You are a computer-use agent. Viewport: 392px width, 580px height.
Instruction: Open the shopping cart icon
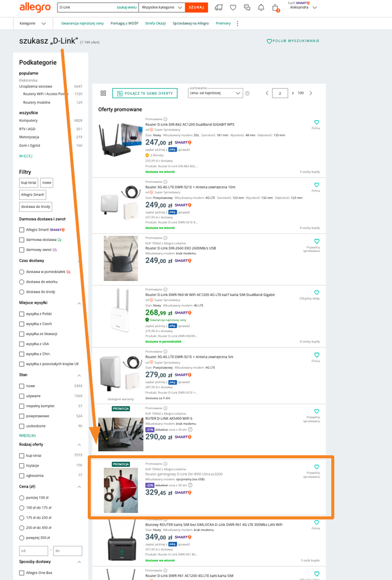[x=275, y=8]
